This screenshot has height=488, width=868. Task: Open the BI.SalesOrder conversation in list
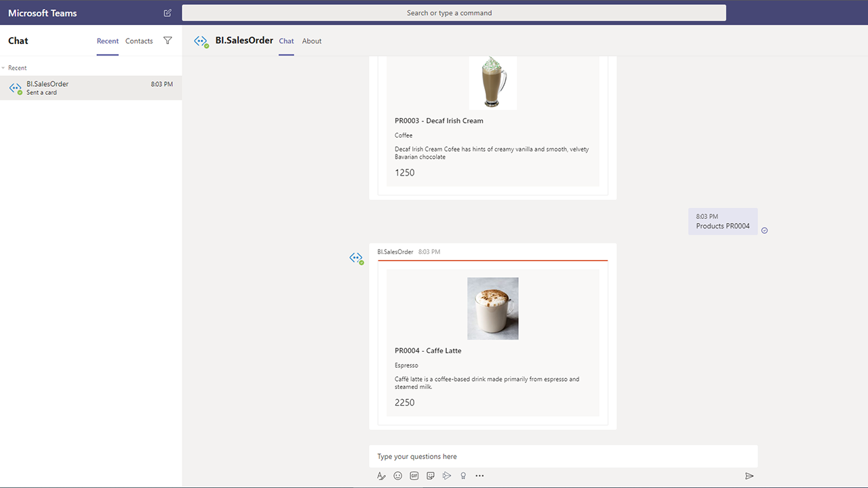[x=91, y=88]
